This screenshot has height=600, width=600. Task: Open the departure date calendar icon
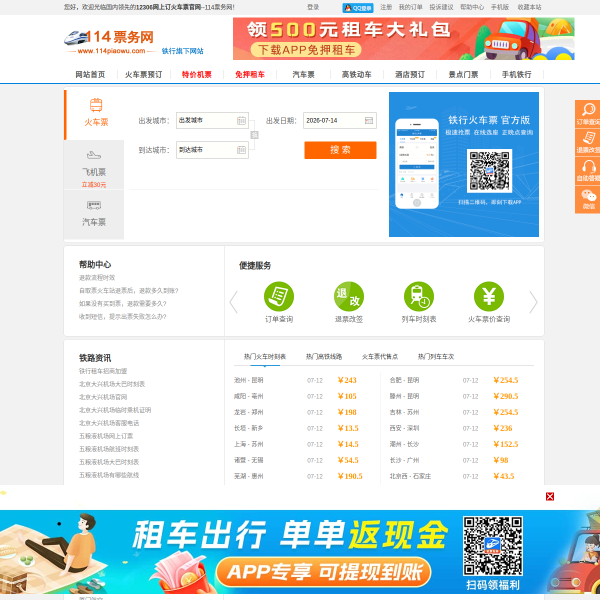pos(369,121)
